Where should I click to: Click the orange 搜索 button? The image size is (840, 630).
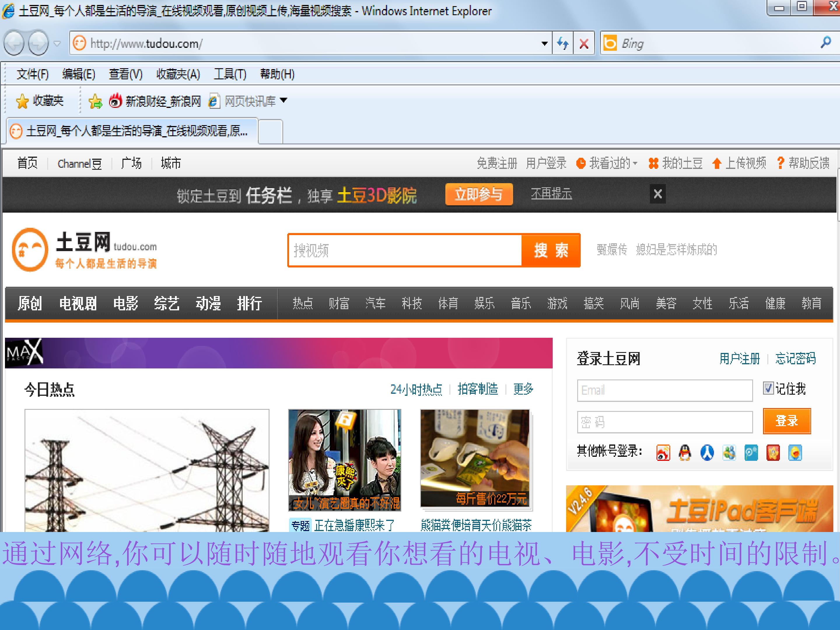point(551,250)
